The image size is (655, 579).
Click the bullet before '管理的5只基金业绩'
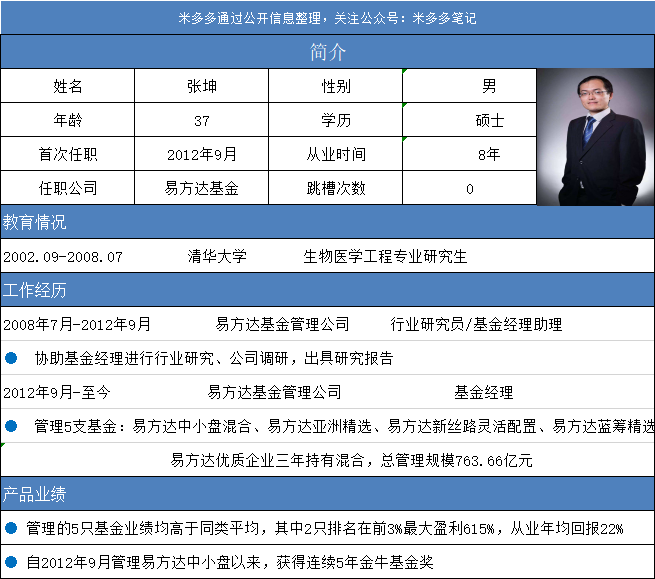click(11, 528)
